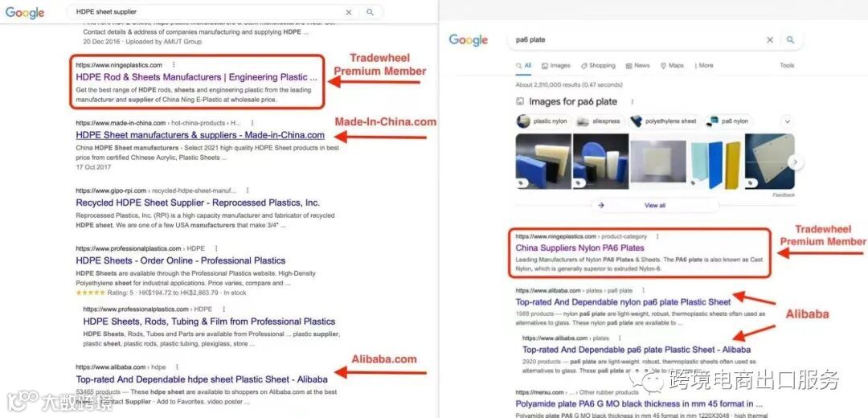
Task: Click 'View all' images button
Action: click(x=655, y=206)
